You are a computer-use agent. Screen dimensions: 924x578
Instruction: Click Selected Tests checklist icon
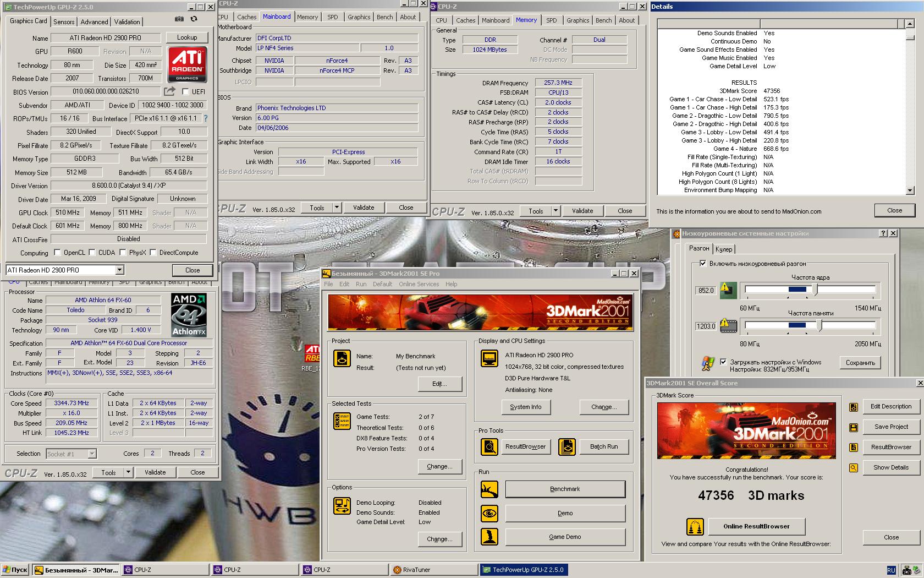coord(342,421)
